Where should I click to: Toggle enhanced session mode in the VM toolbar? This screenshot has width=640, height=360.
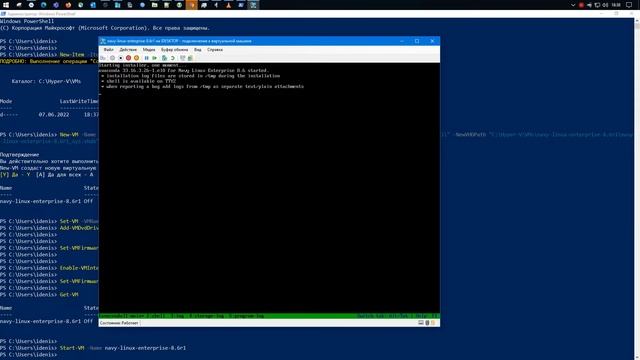182,58
